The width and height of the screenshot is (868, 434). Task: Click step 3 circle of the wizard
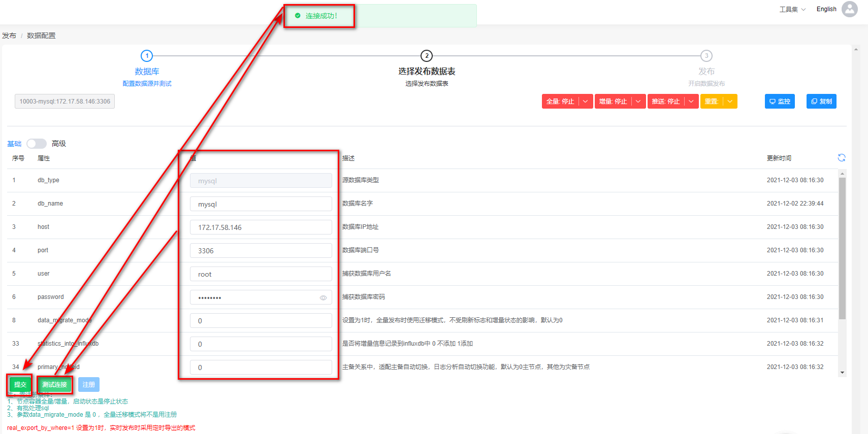tap(706, 56)
